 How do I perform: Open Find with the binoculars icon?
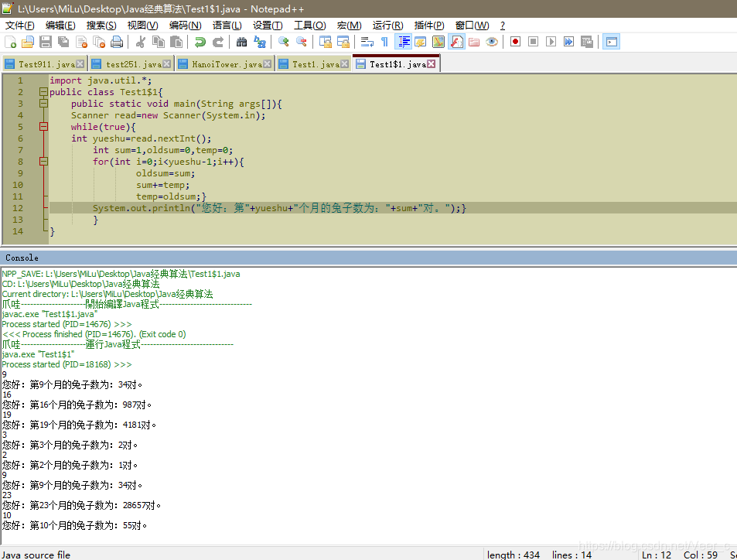241,43
